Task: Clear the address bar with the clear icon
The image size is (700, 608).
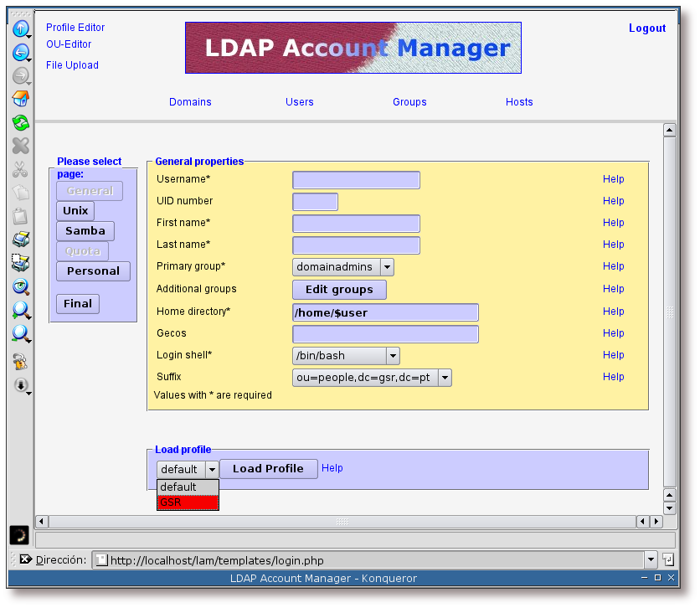Action: click(25, 559)
